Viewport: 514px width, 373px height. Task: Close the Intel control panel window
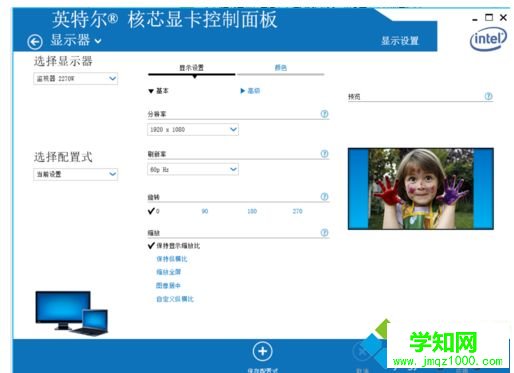point(503,17)
